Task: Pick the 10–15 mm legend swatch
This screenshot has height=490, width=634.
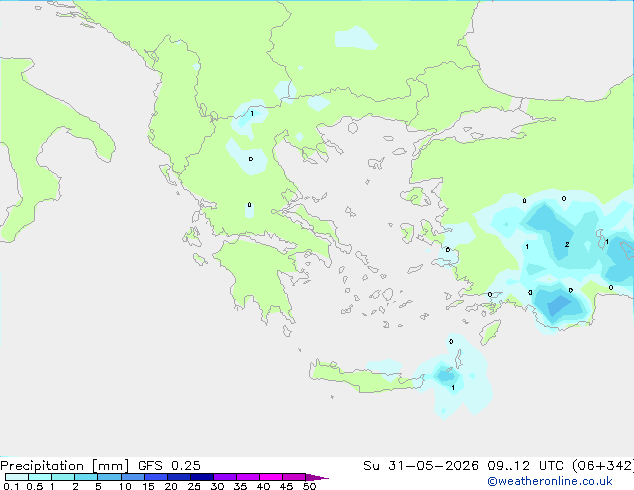Action: (133, 477)
